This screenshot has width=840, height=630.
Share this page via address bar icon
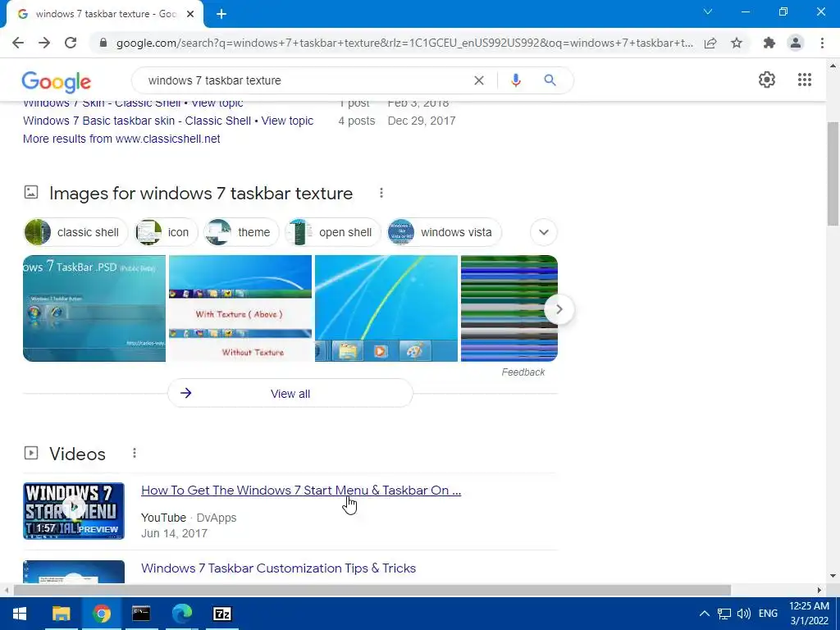pos(710,43)
